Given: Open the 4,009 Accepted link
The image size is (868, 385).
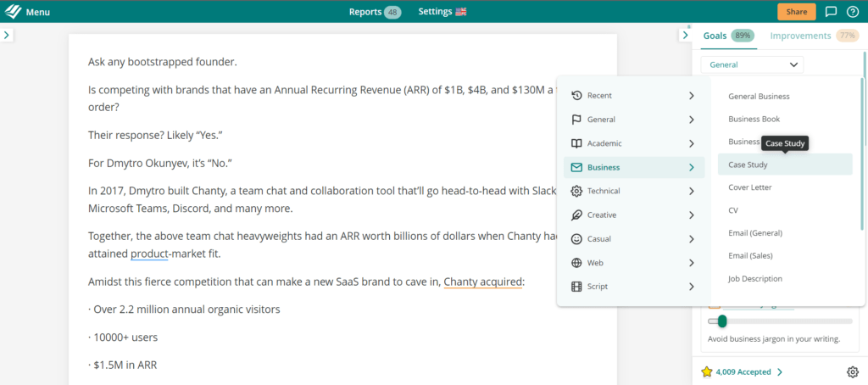Looking at the screenshot, I should pyautogui.click(x=749, y=372).
